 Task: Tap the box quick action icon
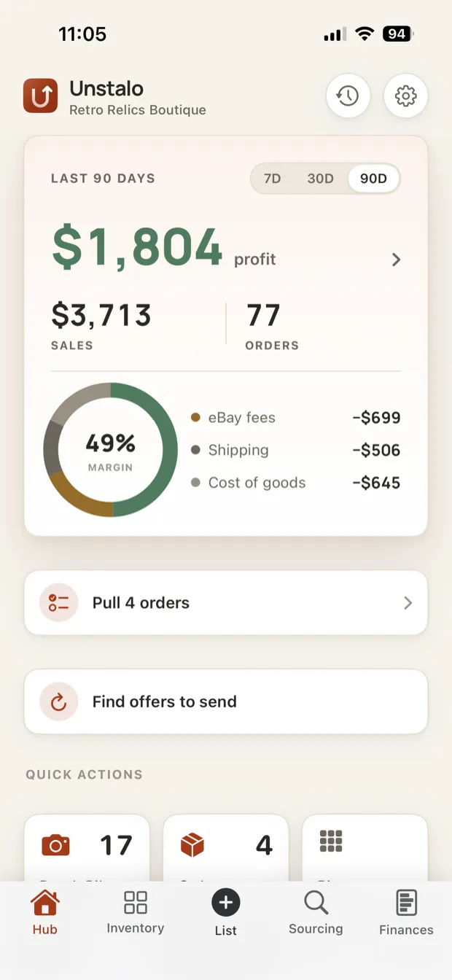192,845
